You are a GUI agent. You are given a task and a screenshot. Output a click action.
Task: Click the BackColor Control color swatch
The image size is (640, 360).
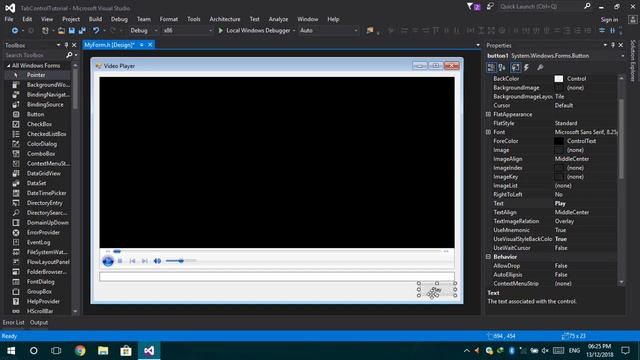pyautogui.click(x=558, y=79)
